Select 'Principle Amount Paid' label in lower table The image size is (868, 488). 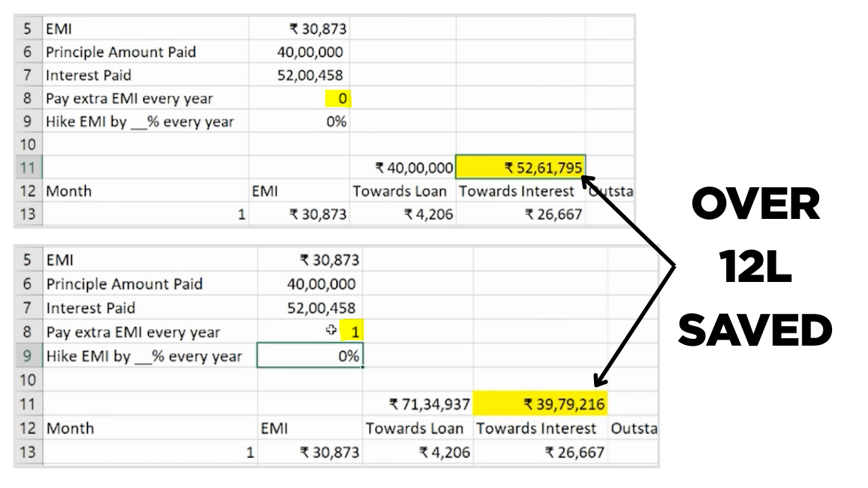(x=124, y=284)
